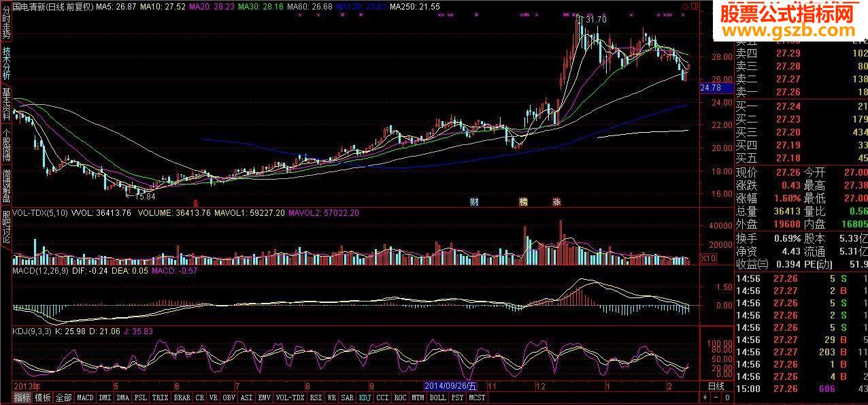This screenshot has height=405, width=868.
Task: Open the 日线 period selector
Action: [716, 386]
